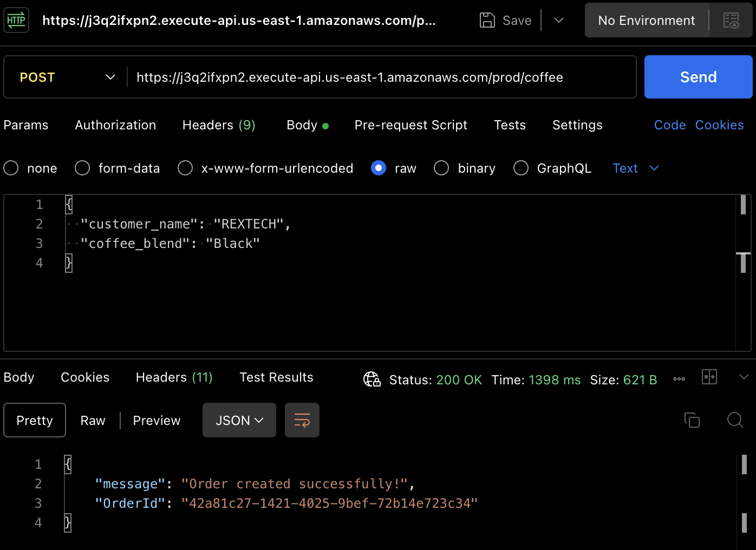756x550 pixels.
Task: Toggle word wrap icon in response
Action: 302,420
